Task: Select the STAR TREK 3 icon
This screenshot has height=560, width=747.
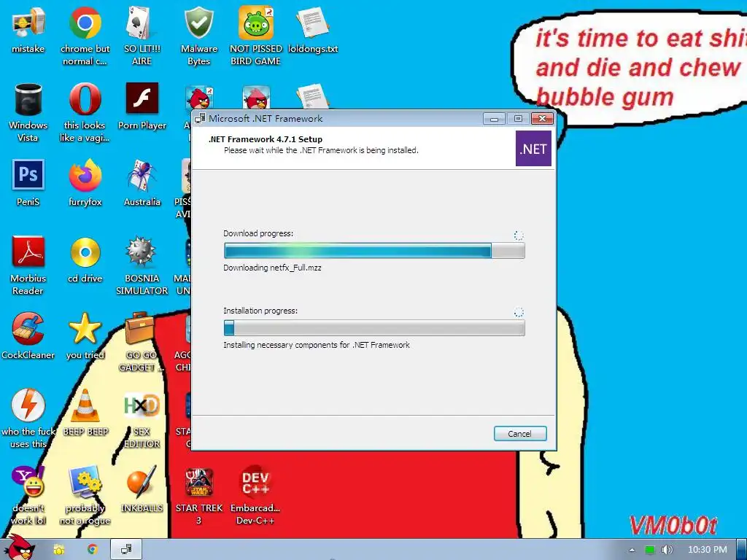Action: 198,495
